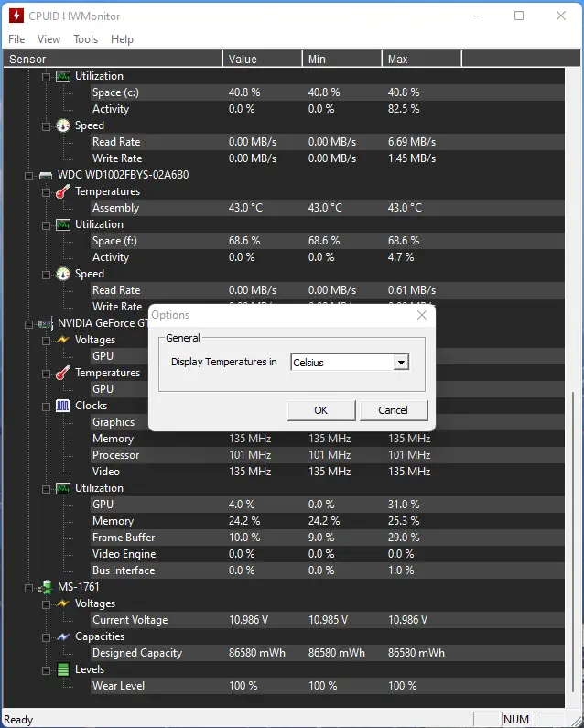Click the 1.45 MB/s max Write Rate value
Screen dimensions: 584x728
pyautogui.click(x=412, y=158)
